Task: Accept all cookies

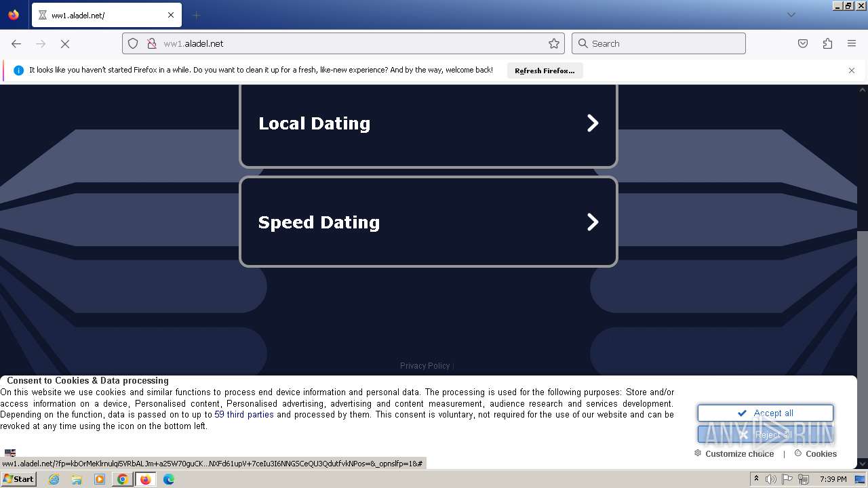Action: click(x=766, y=413)
